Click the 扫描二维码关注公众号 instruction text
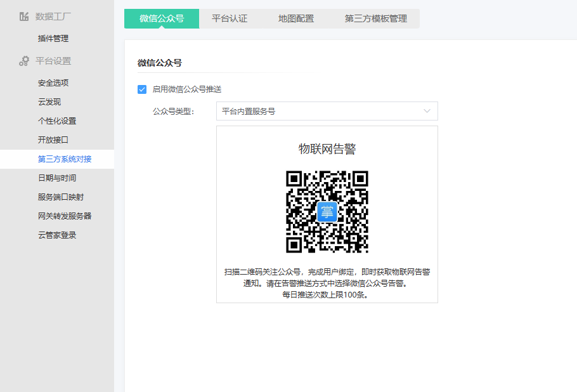The width and height of the screenshot is (577, 392). coord(327,278)
